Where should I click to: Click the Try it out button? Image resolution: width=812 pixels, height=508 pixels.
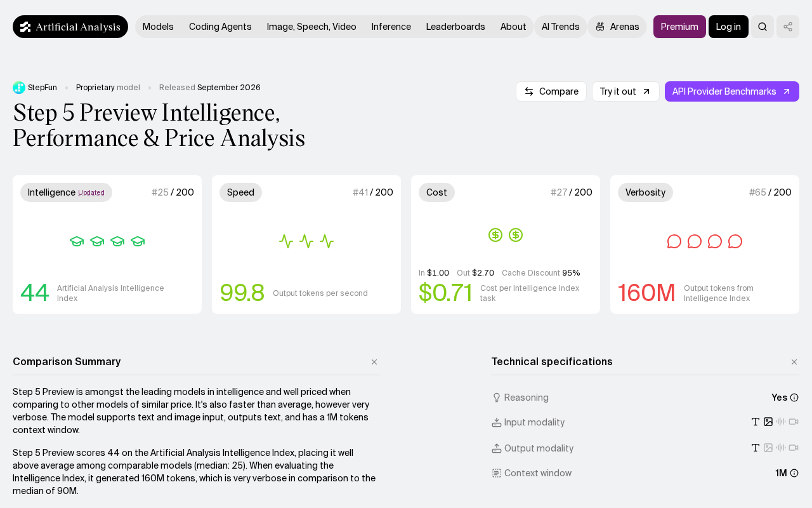[625, 91]
